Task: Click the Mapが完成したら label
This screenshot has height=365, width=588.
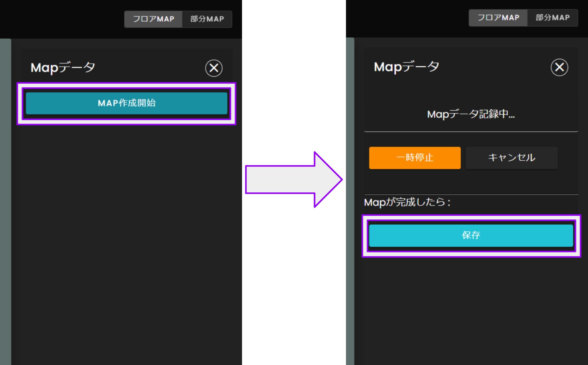Action: (x=407, y=202)
